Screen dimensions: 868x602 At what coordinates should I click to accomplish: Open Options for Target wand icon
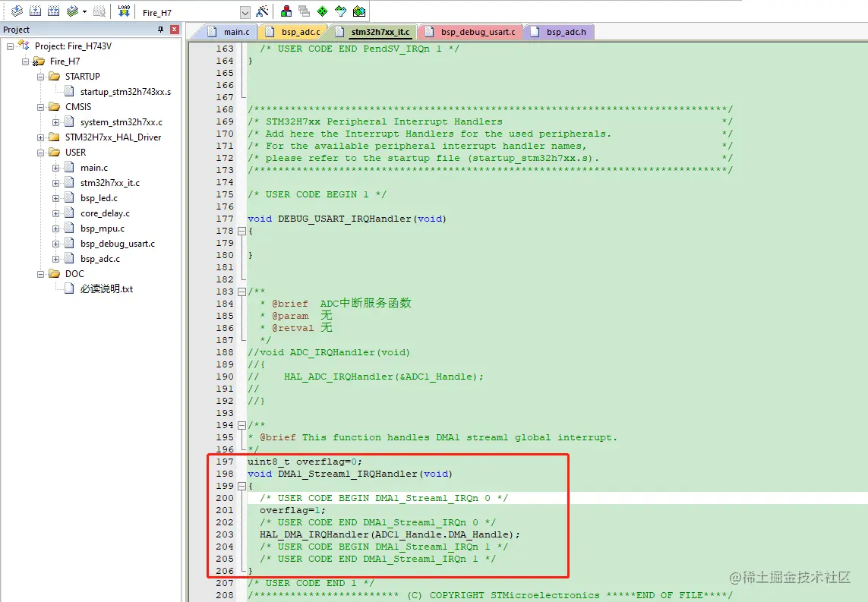click(263, 11)
